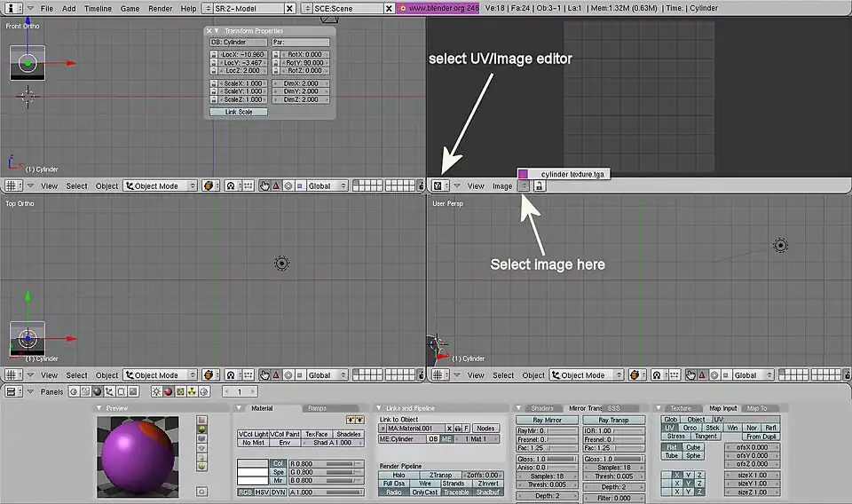The width and height of the screenshot is (852, 504).
Task: Click the red sphere Material buttons icon
Action: click(168, 391)
